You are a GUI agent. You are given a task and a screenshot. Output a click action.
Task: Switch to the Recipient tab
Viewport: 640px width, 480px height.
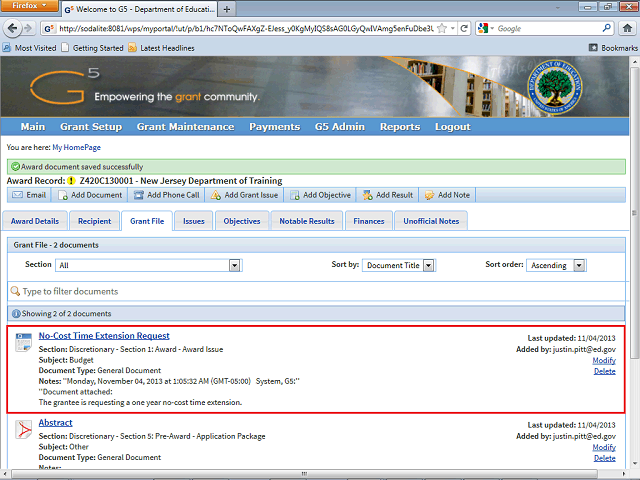94,221
